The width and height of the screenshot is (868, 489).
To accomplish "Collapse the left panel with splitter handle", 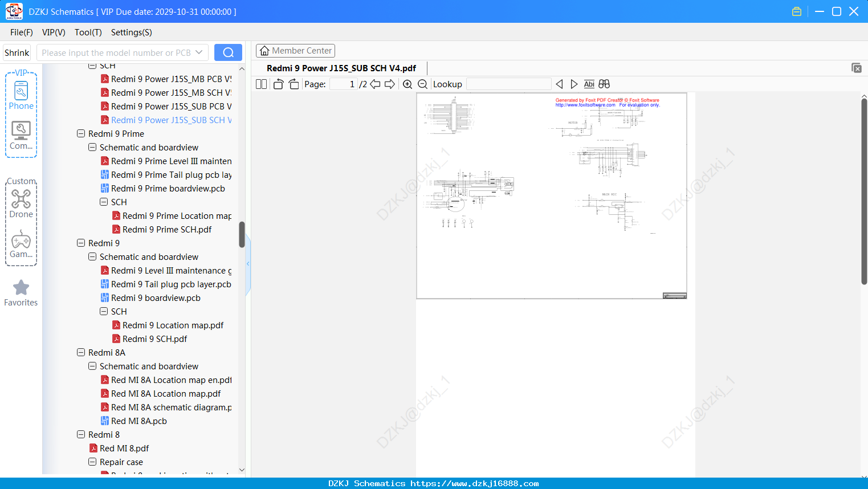I will tap(248, 263).
